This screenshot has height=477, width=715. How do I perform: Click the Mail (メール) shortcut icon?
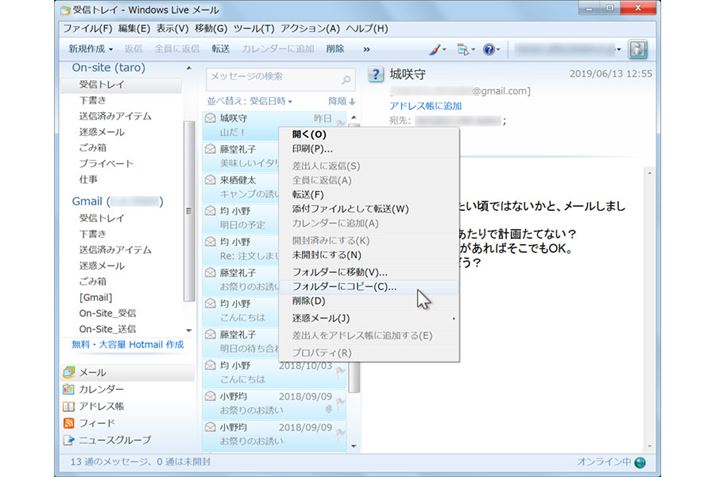(x=69, y=373)
